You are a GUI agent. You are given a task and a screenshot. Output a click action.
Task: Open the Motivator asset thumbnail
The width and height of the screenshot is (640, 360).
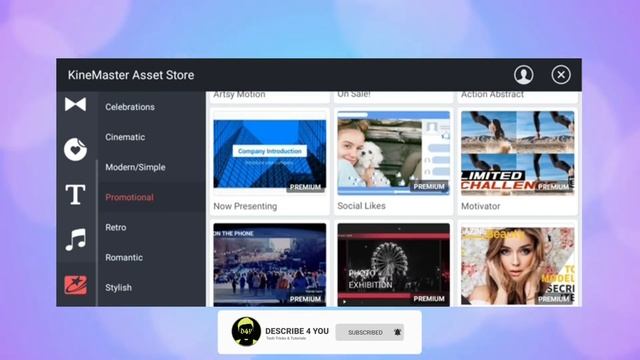518,153
